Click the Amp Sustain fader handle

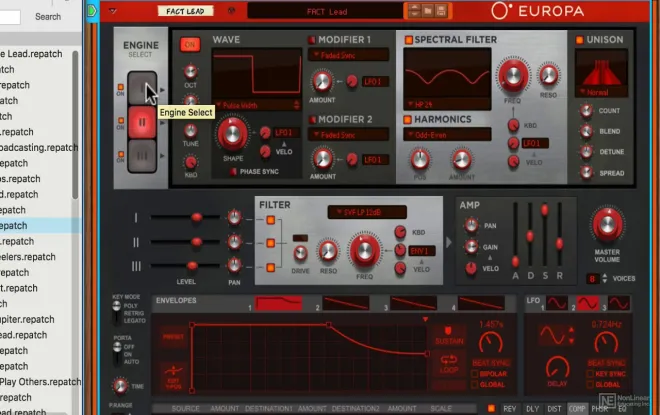click(x=545, y=209)
